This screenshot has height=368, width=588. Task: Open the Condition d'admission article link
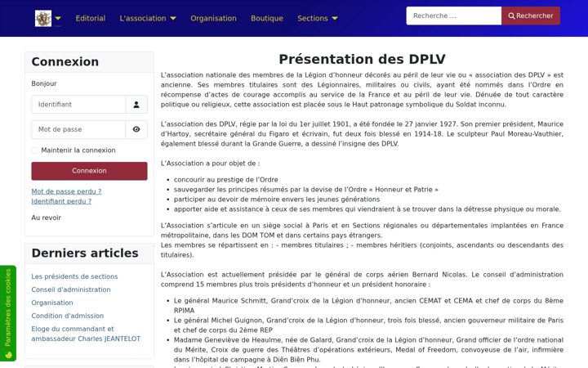(x=68, y=316)
